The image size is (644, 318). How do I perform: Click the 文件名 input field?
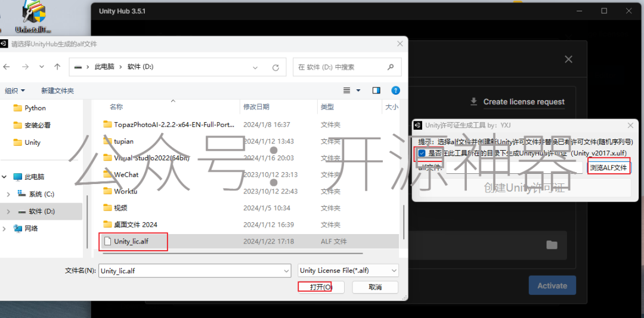click(x=192, y=270)
